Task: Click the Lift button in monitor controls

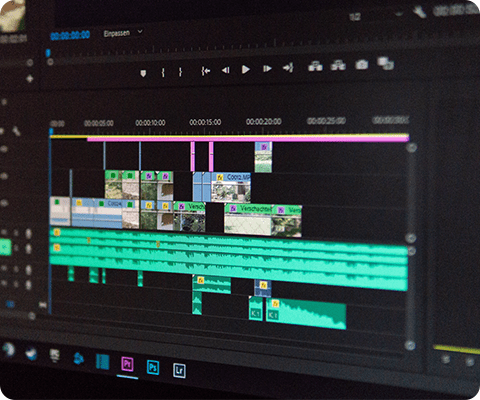Action: 315,66
